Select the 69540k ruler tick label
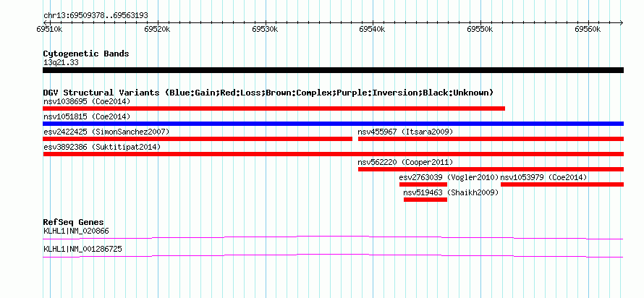Image resolution: width=644 pixels, height=298 pixels. pyautogui.click(x=373, y=30)
